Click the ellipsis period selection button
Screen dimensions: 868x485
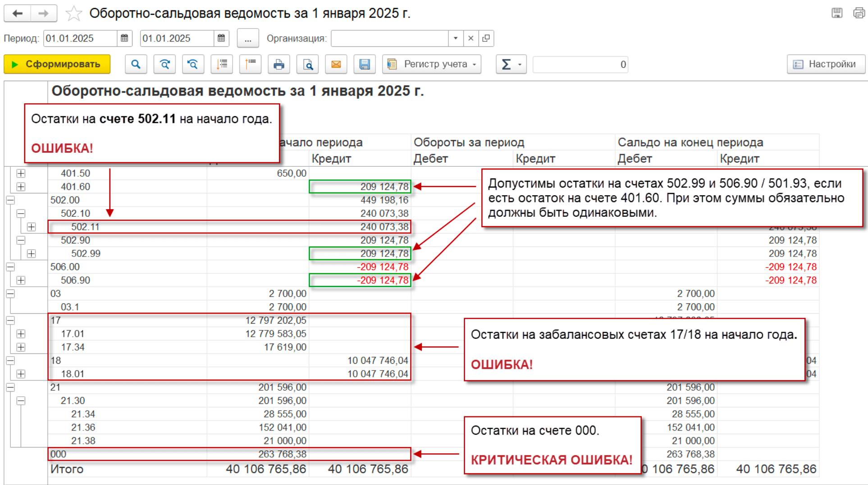248,38
